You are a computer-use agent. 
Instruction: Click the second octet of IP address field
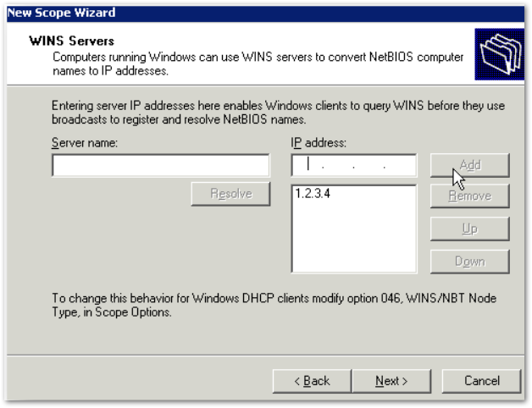pyautogui.click(x=339, y=165)
